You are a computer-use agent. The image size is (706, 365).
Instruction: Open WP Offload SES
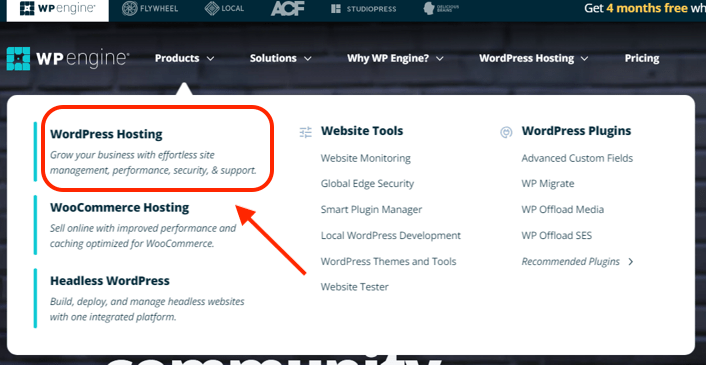tap(557, 236)
